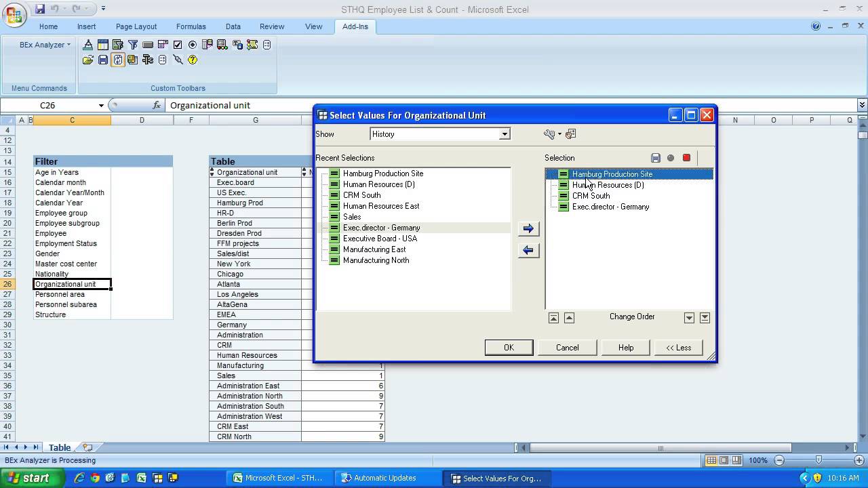
Task: Open Quick Access Toolbar customize arrow
Action: pos(103,9)
